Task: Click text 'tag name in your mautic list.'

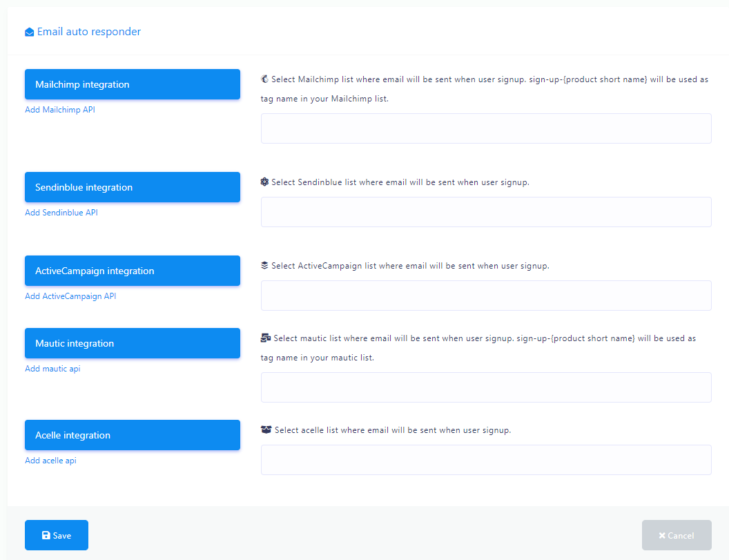Action: (318, 358)
